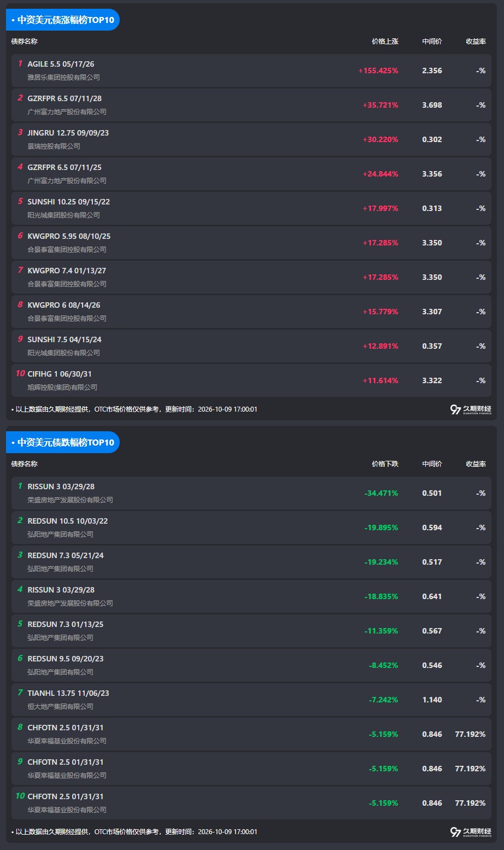
Task: Click the 久期财经 logo under the gainers list
Action: tap(471, 409)
